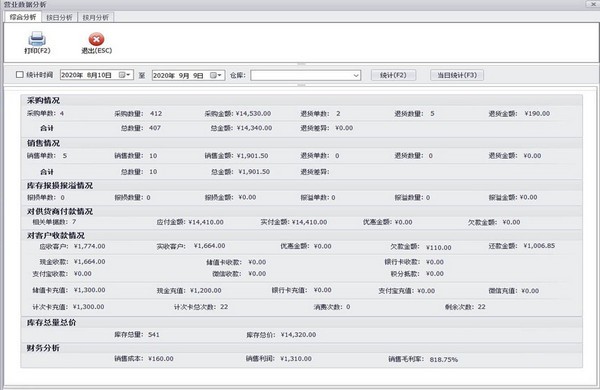The height and width of the screenshot is (390, 600).
Task: Click 现金收款 value ¥1,664.00
Action: tap(90, 262)
